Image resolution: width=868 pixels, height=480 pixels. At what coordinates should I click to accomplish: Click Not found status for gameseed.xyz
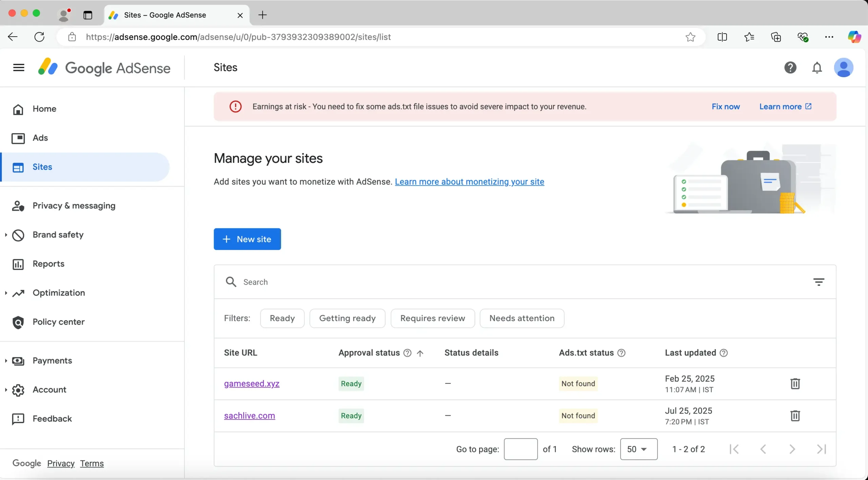578,383
